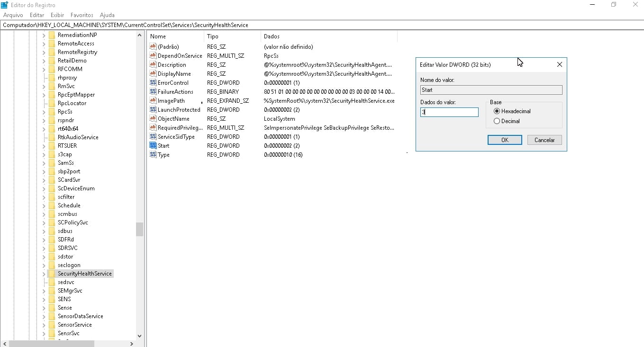Expand the SensorService key
644x347 pixels.
pos(44,325)
